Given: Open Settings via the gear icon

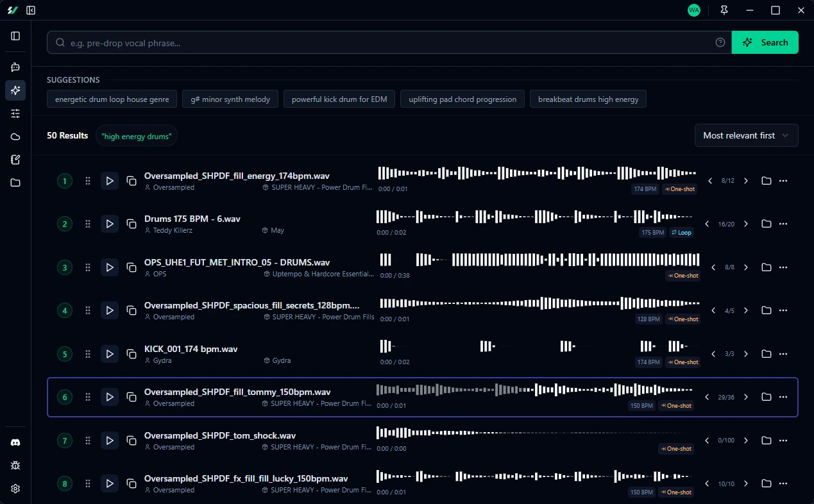Looking at the screenshot, I should [x=15, y=488].
